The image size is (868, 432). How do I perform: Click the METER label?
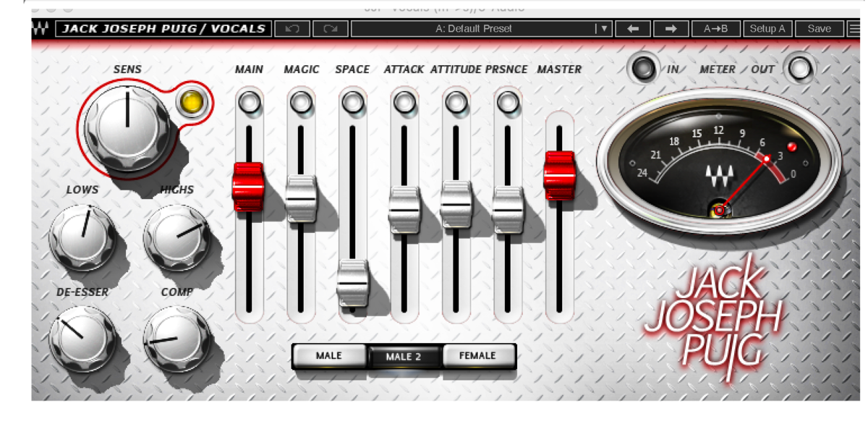pos(718,69)
